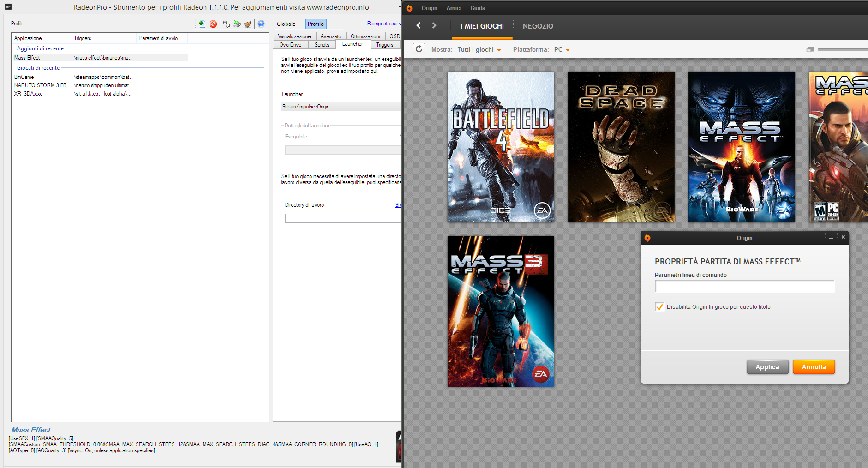
Task: Refresh the Origin games library
Action: 419,49
